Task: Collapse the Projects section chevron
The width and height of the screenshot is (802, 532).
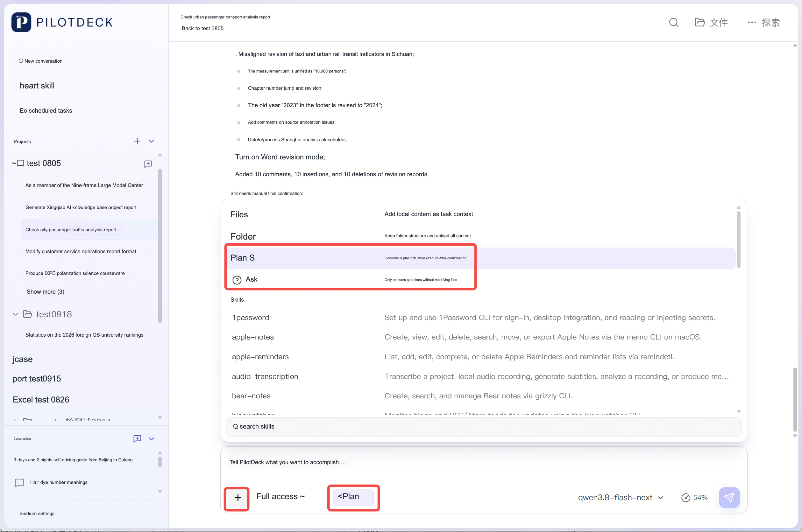Action: pyautogui.click(x=151, y=141)
